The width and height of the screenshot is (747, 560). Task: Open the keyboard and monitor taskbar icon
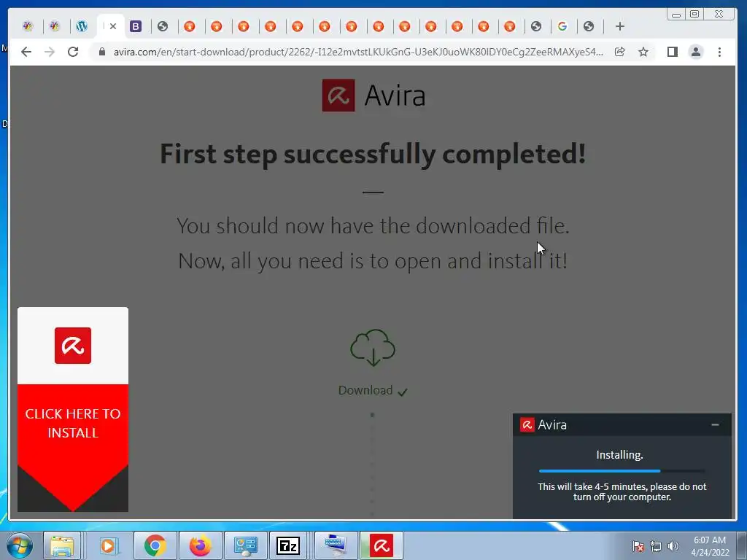(x=336, y=545)
